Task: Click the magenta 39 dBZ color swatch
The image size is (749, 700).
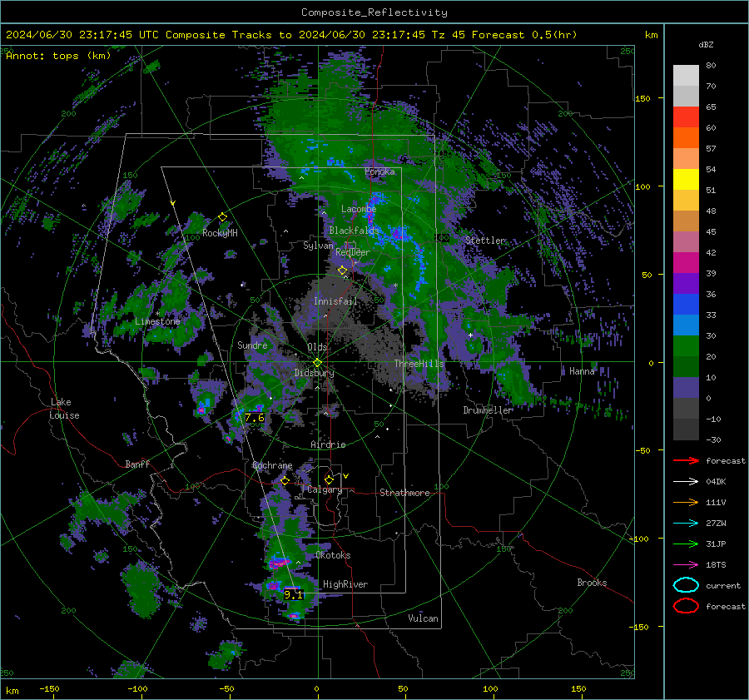Action: [x=686, y=263]
